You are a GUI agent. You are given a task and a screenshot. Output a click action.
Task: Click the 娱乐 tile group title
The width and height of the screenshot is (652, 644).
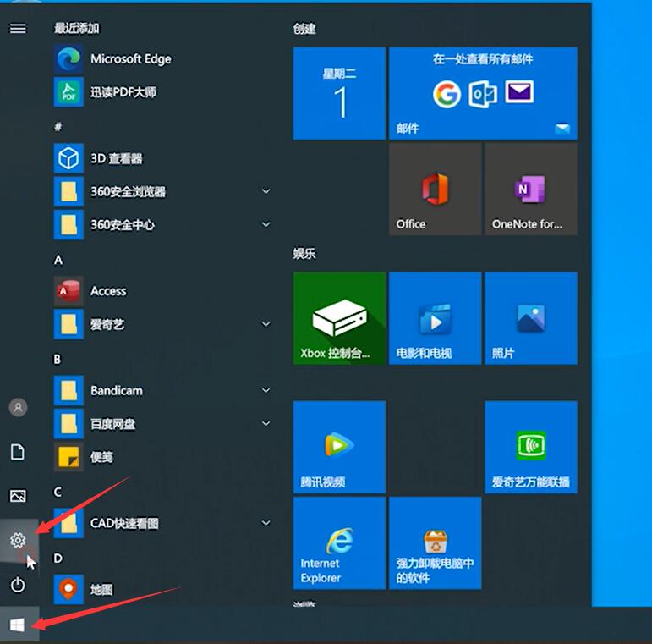coord(304,254)
